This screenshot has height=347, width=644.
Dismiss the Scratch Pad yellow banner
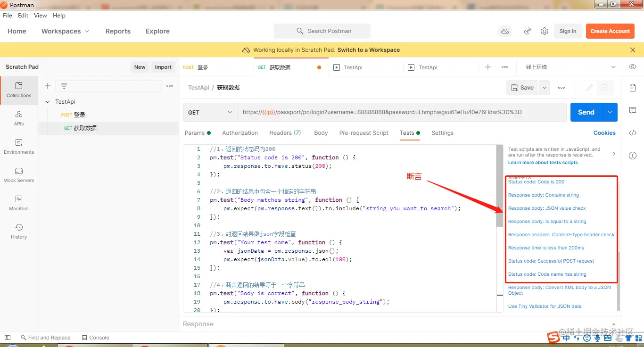coord(633,50)
